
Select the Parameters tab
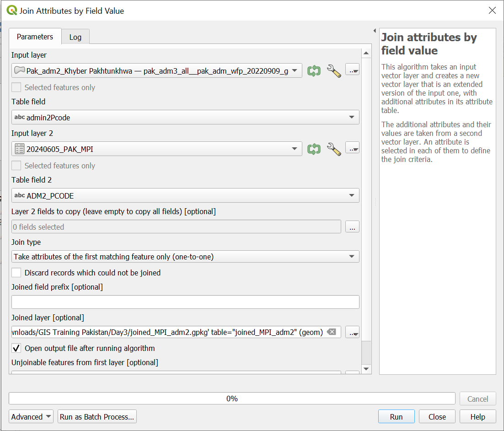click(x=35, y=37)
